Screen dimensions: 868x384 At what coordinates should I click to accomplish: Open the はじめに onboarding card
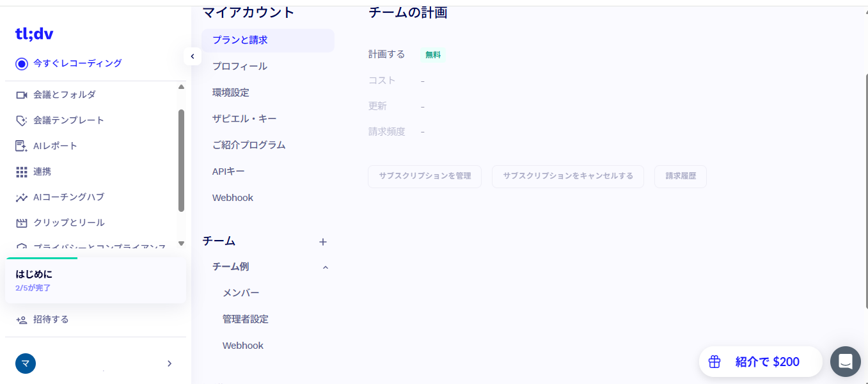[95, 280]
